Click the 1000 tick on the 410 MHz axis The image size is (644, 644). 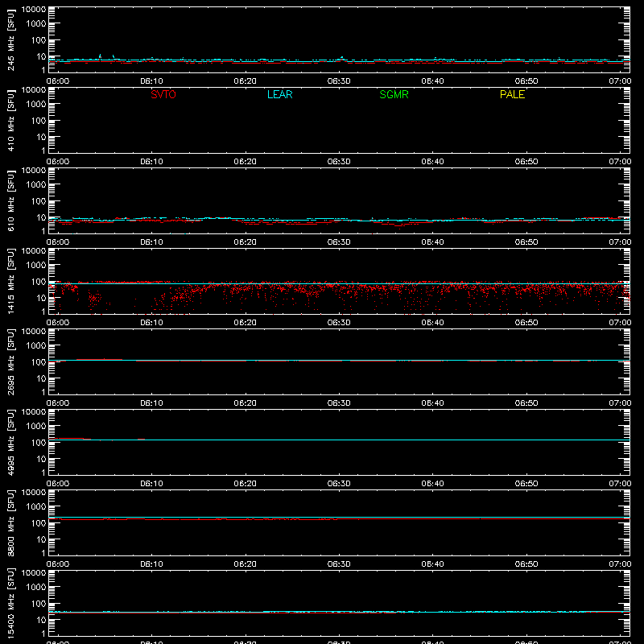pos(36,105)
